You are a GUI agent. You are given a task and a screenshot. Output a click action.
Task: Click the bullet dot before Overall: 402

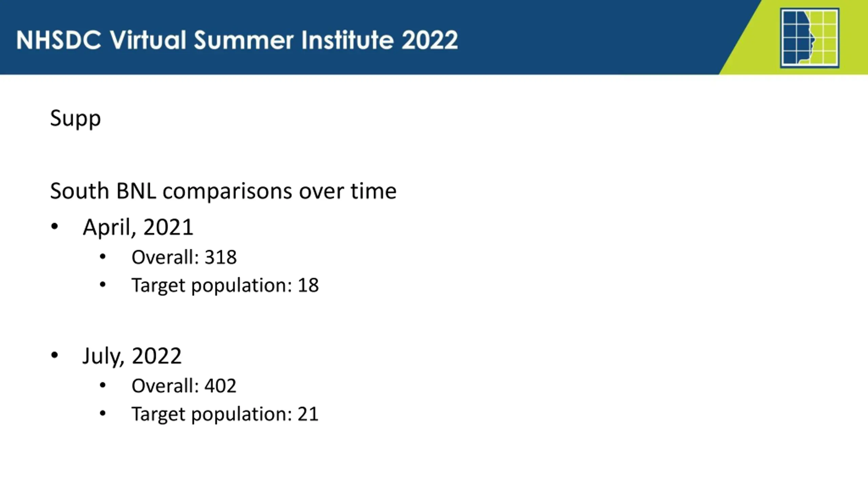[x=103, y=385]
